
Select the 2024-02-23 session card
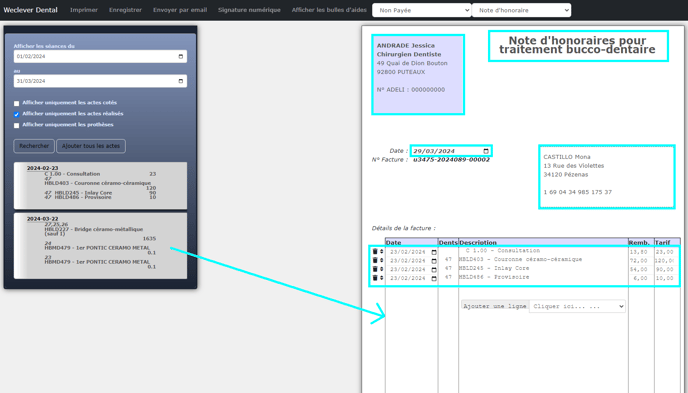point(100,186)
